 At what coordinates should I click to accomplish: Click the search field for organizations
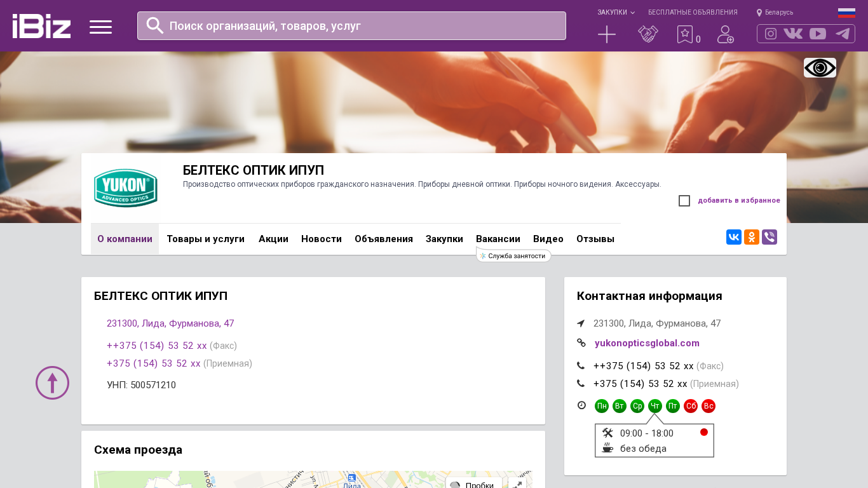pos(351,26)
